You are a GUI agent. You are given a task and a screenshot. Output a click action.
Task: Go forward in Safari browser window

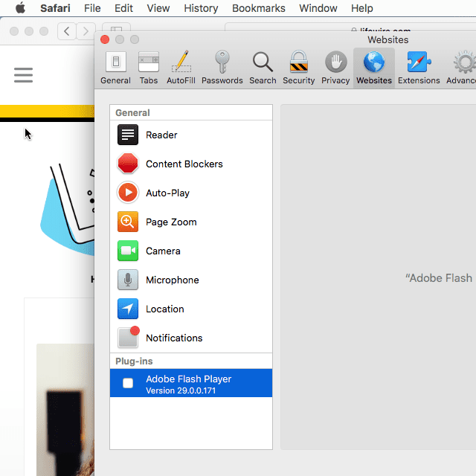pyautogui.click(x=86, y=31)
